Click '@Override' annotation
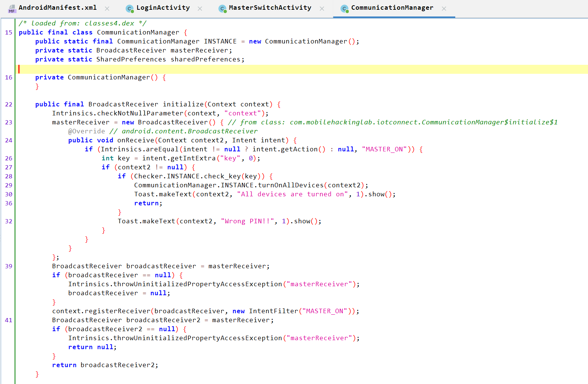Viewport: 588px width, 384px height. point(87,131)
